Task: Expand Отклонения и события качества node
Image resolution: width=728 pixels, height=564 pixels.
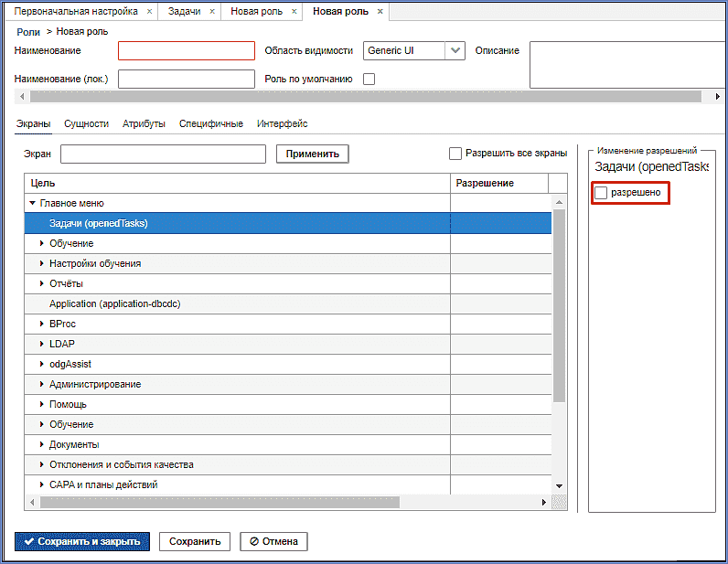Action: (x=41, y=464)
